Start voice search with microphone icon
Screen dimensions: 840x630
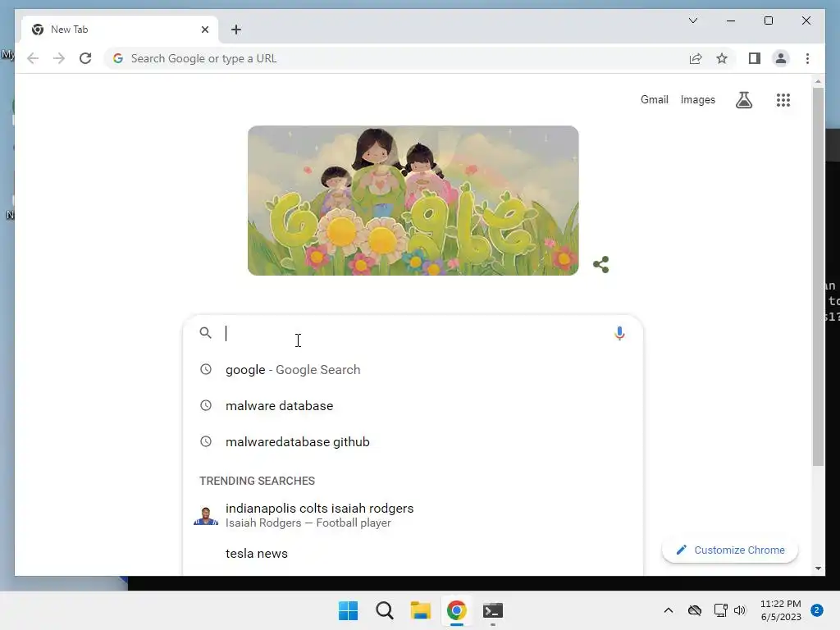pyautogui.click(x=619, y=333)
